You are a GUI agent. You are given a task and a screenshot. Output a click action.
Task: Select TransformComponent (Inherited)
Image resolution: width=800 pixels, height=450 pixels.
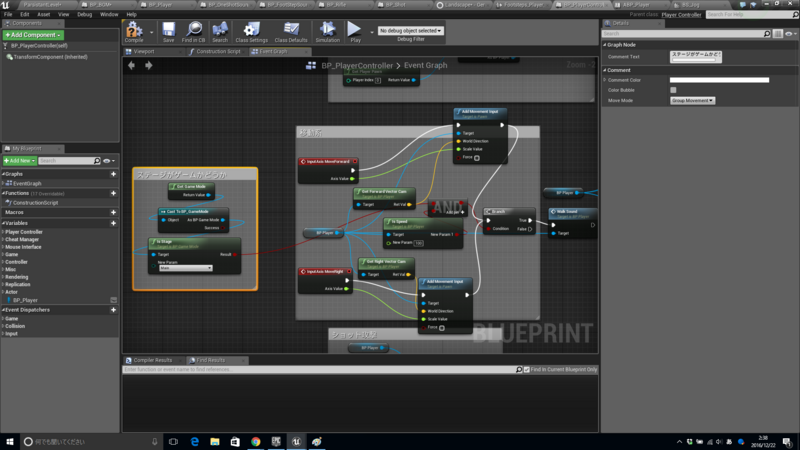click(50, 57)
